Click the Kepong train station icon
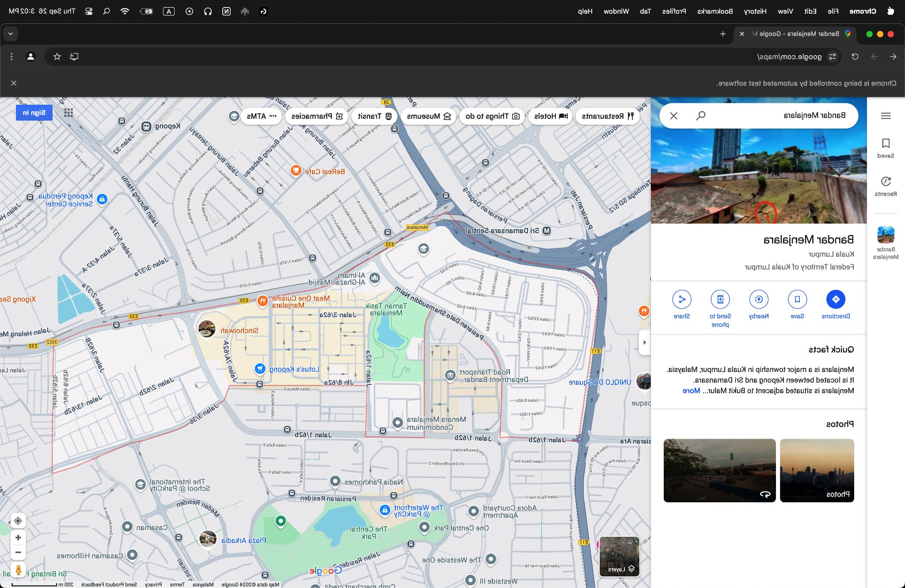 click(x=146, y=127)
